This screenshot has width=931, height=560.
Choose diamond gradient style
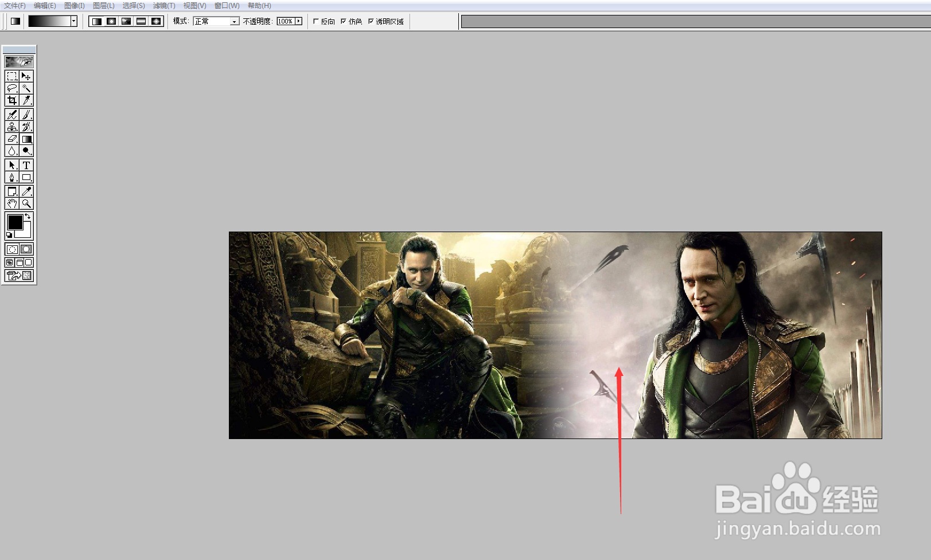pyautogui.click(x=157, y=21)
